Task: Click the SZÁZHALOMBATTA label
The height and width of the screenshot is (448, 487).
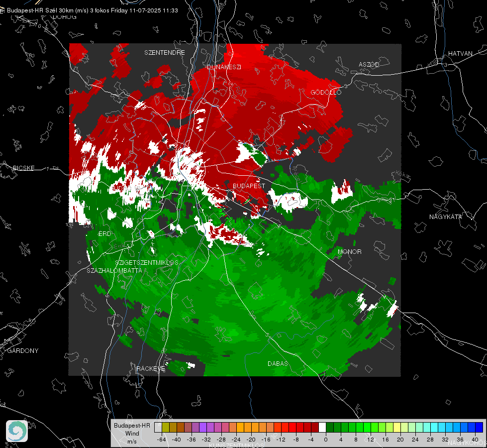Action: pyautogui.click(x=114, y=270)
